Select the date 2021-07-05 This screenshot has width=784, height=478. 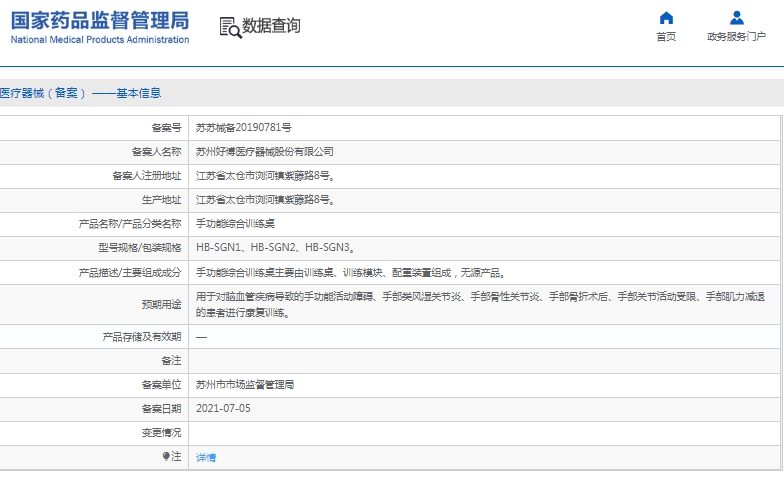point(223,408)
